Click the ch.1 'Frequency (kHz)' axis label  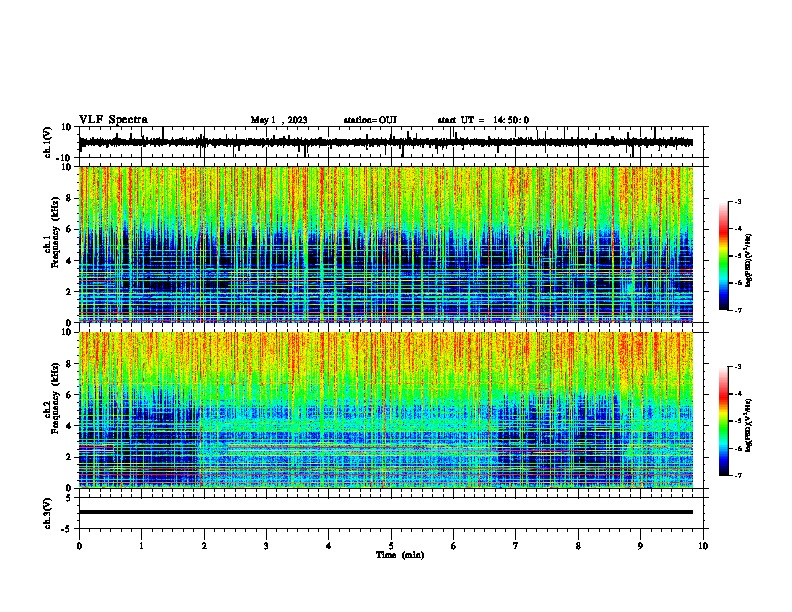pos(55,232)
